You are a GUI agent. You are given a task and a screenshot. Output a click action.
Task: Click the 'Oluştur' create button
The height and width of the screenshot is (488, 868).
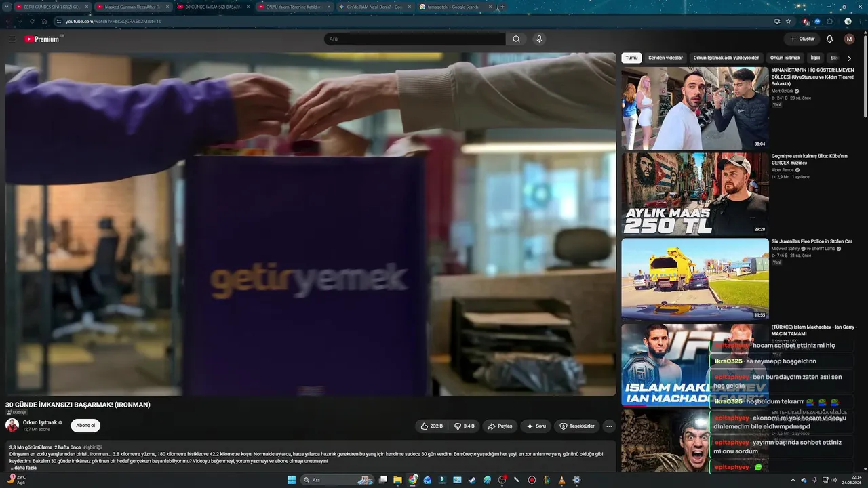pyautogui.click(x=802, y=39)
